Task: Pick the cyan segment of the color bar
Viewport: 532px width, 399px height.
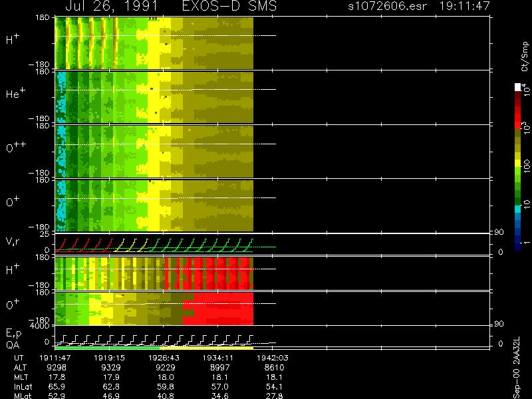Action: 518,209
